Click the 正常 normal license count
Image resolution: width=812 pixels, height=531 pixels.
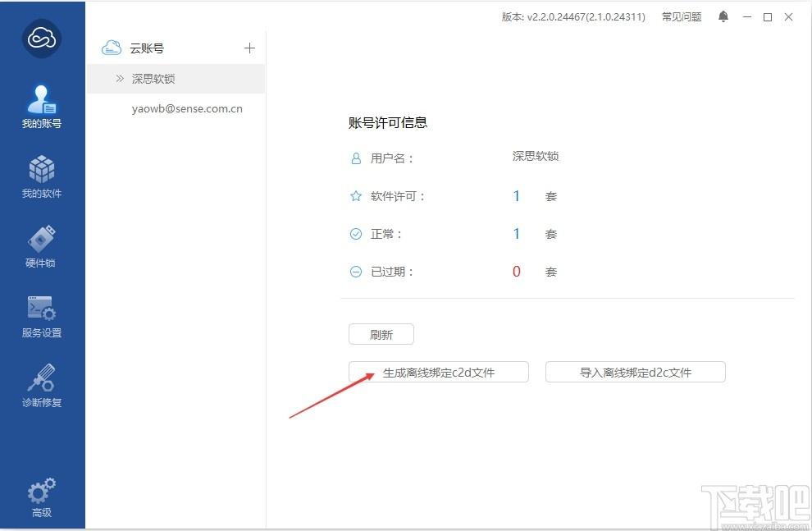(x=517, y=234)
